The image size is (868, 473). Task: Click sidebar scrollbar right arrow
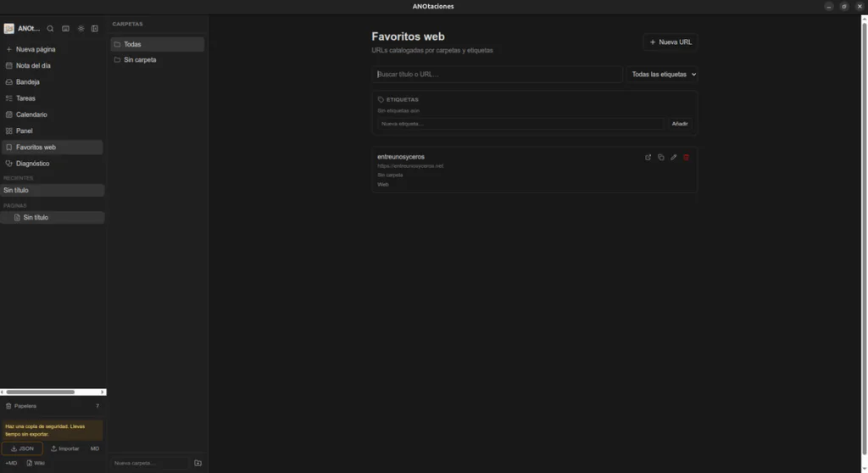point(103,392)
